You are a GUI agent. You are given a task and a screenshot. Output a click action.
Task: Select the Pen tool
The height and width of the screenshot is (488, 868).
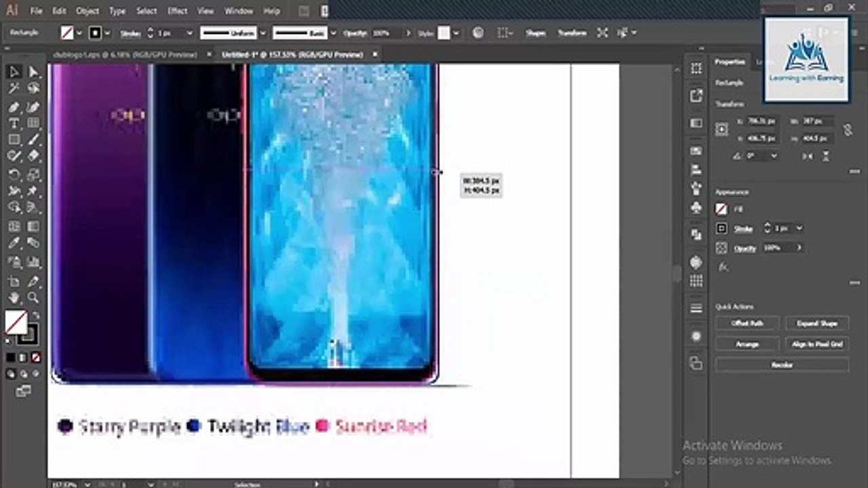point(14,106)
